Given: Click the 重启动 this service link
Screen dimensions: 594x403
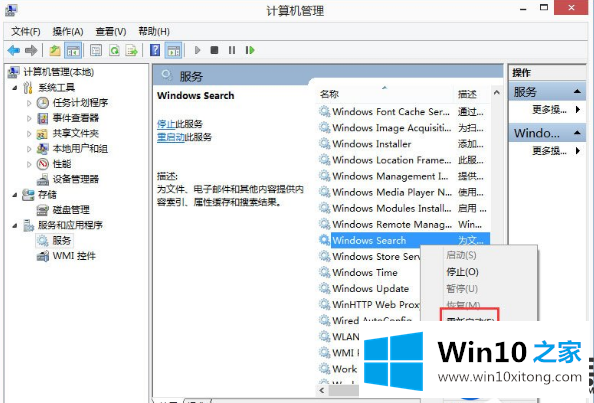Looking at the screenshot, I should pos(171,137).
